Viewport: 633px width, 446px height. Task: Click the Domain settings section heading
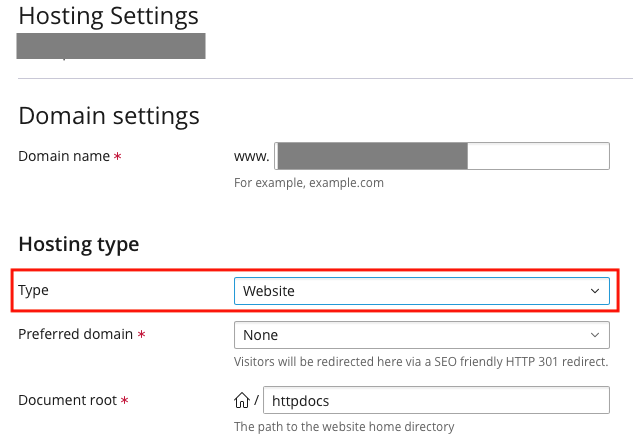pyautogui.click(x=108, y=115)
